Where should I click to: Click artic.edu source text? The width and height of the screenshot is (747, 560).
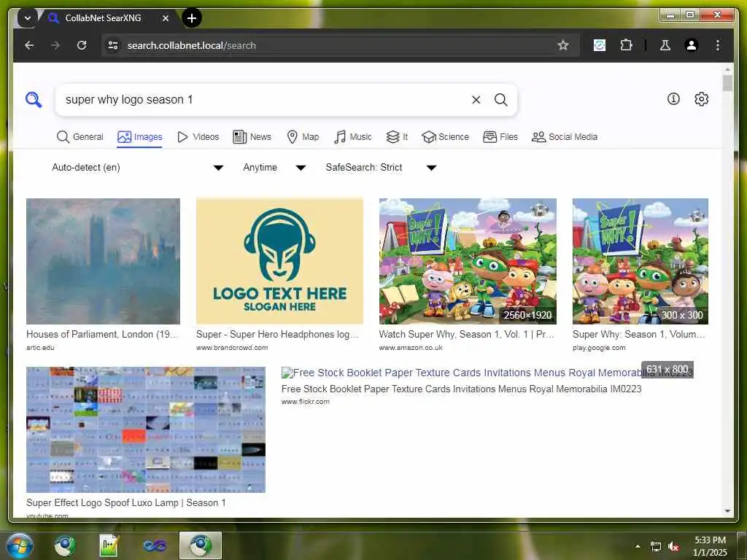[40, 348]
